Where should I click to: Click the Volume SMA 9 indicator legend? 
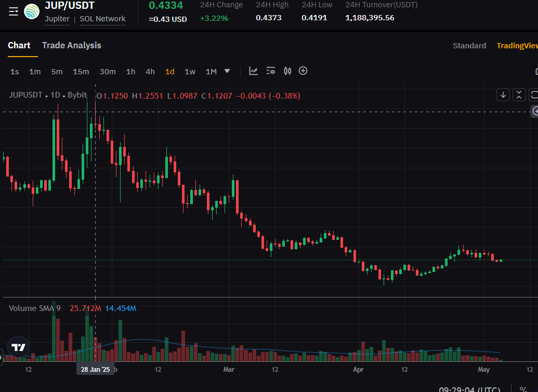(x=35, y=308)
